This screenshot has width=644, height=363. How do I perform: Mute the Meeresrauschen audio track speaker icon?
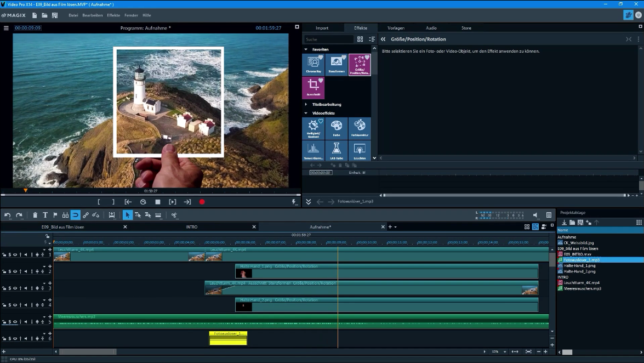click(x=25, y=321)
